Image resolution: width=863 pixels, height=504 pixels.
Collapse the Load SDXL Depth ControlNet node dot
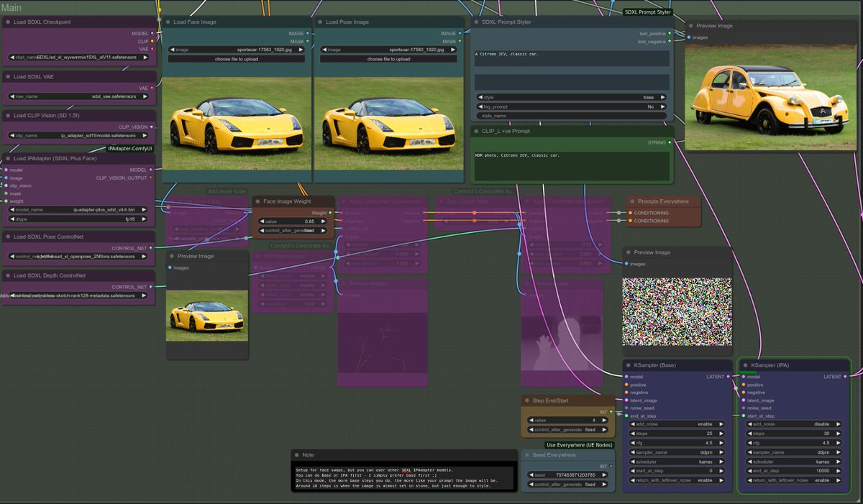click(x=8, y=275)
